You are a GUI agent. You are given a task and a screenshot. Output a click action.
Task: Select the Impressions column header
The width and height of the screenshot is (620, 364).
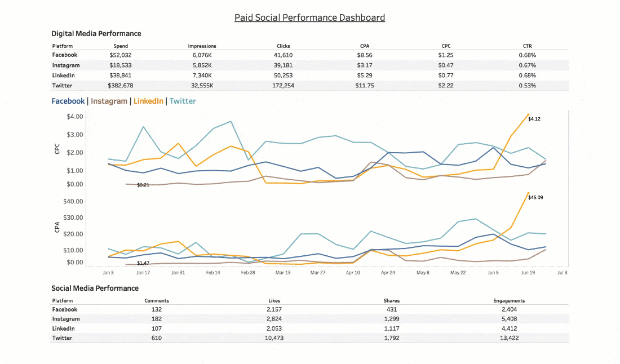tap(202, 46)
